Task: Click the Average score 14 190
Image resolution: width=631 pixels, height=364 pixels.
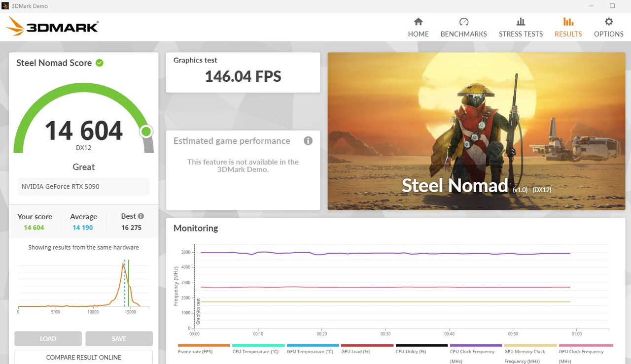Action: (x=83, y=228)
